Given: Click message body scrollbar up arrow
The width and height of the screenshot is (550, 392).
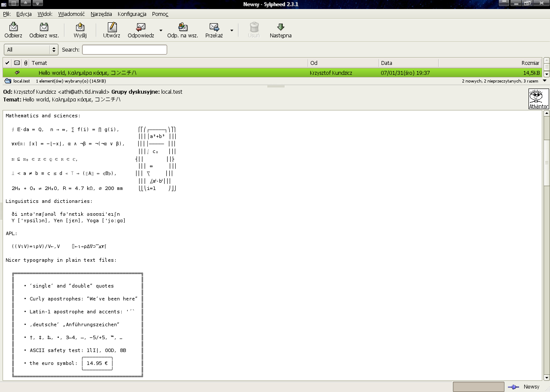Looking at the screenshot, I should (547, 113).
